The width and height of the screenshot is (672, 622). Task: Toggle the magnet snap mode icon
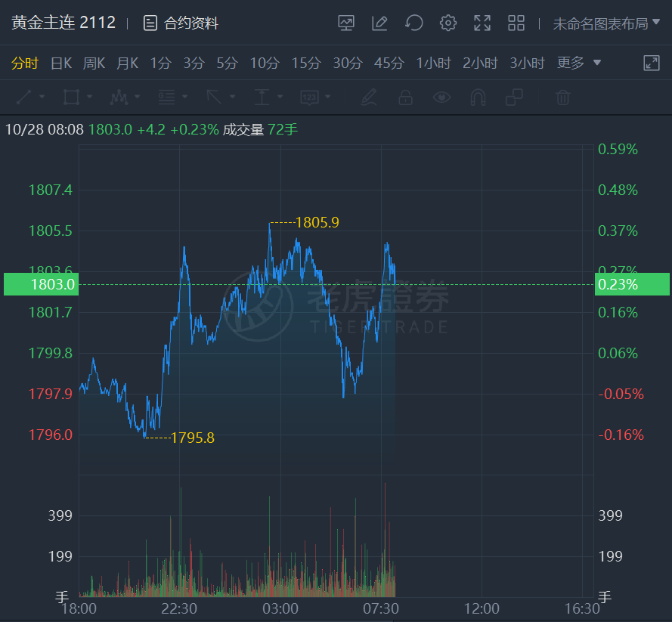(x=478, y=97)
